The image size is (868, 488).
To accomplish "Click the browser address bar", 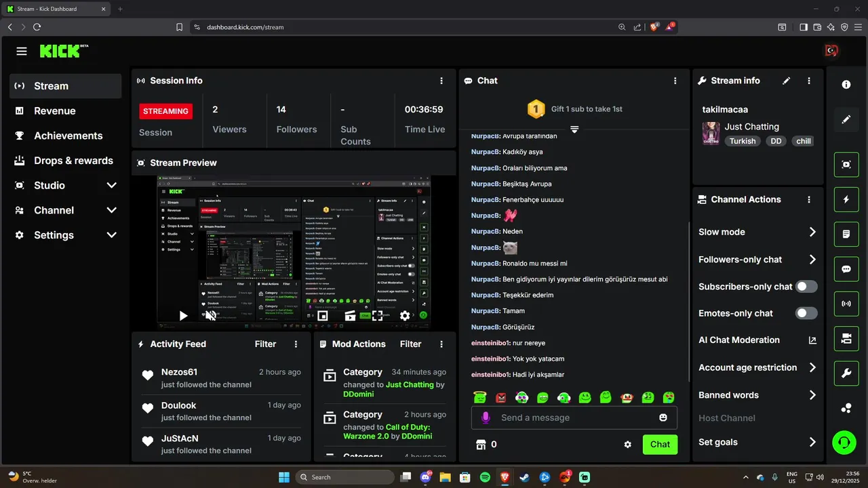I will pyautogui.click(x=406, y=27).
